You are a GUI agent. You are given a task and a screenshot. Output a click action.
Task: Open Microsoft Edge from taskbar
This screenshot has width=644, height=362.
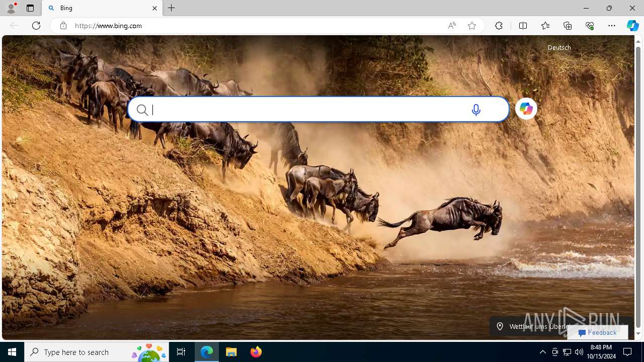[207, 352]
